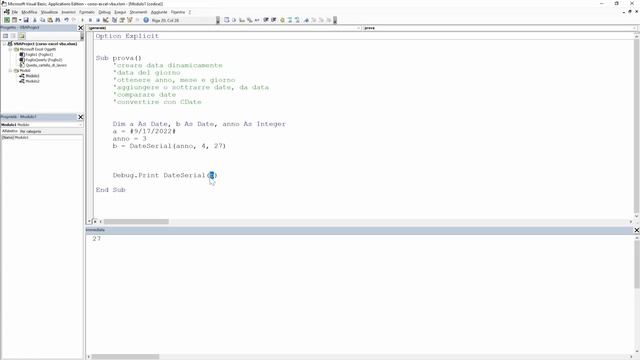Viewport: 640px width, 360px height.
Task: Close the Immediate window
Action: 636,230
